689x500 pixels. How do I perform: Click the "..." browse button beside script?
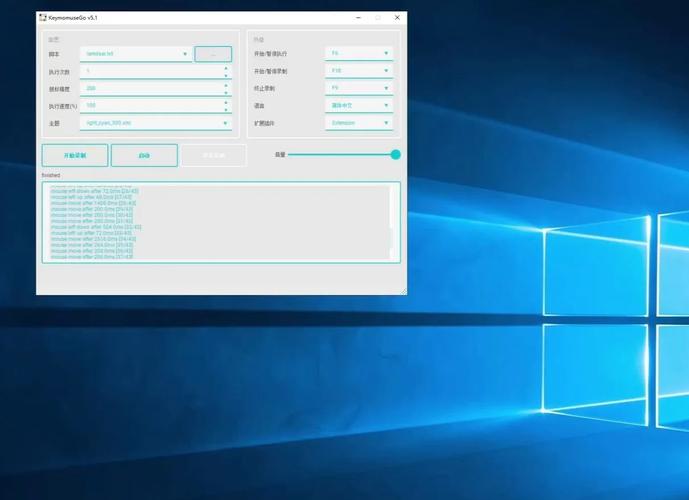pos(213,54)
